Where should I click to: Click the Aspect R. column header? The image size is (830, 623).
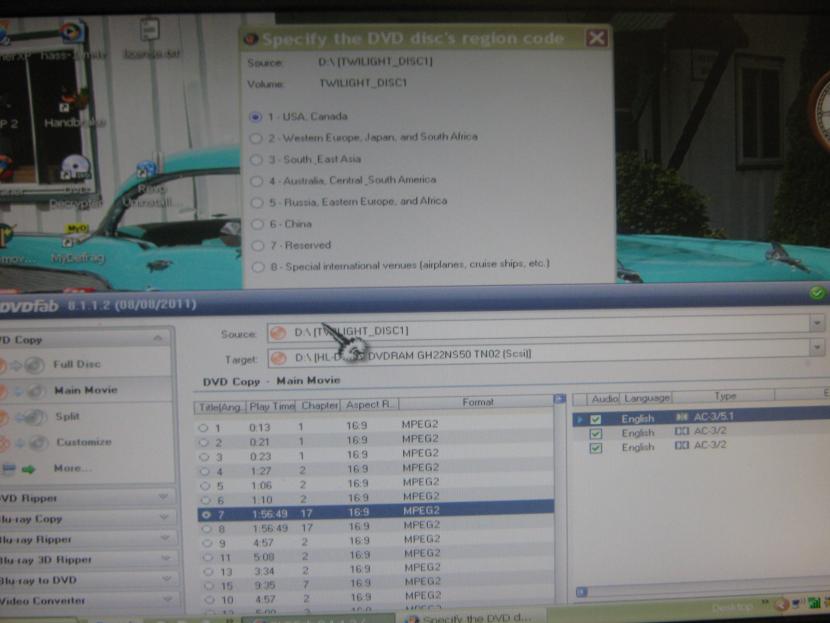coord(369,405)
